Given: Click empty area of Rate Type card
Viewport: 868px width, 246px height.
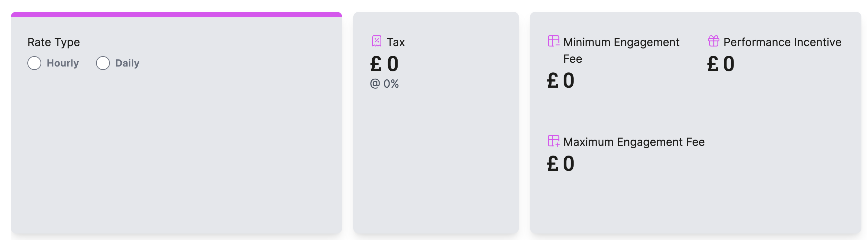Looking at the screenshot, I should coord(176,149).
